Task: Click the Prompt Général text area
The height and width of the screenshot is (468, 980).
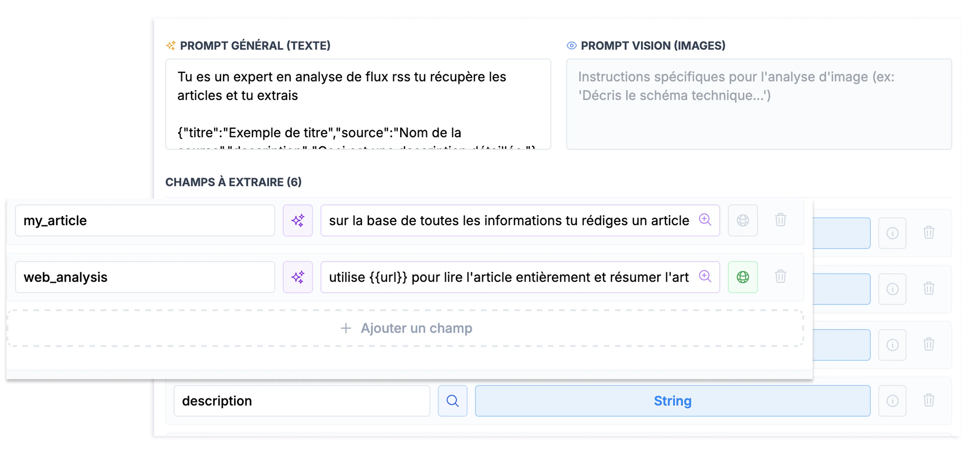Action: (x=358, y=103)
